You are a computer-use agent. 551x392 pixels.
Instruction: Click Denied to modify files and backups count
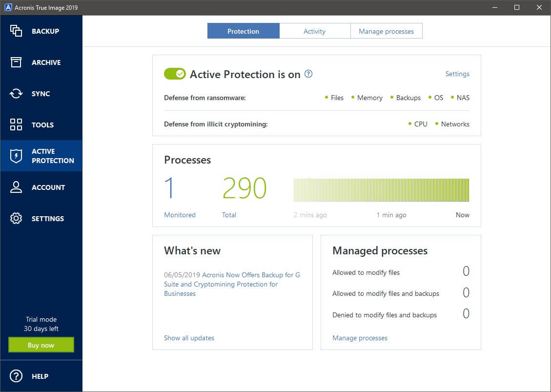click(x=466, y=313)
